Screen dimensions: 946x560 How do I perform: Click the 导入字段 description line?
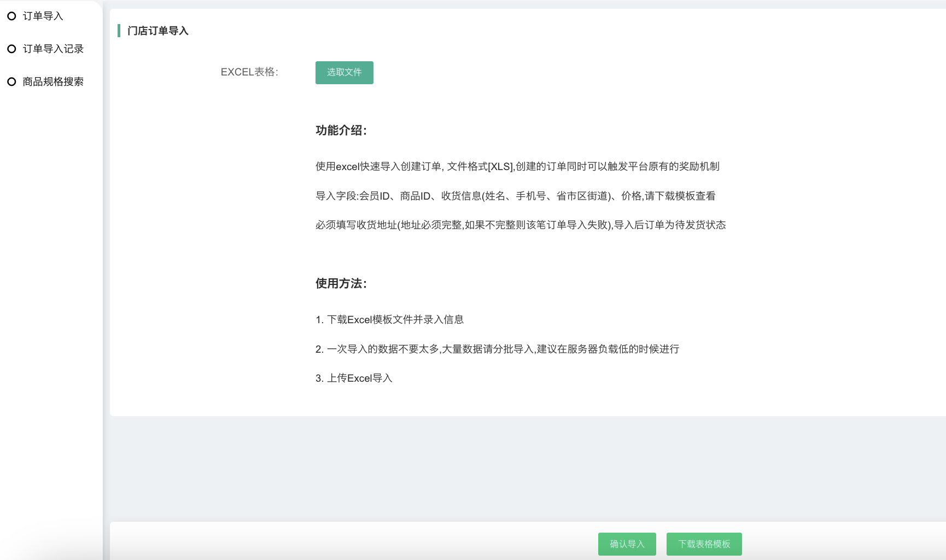pyautogui.click(x=515, y=196)
